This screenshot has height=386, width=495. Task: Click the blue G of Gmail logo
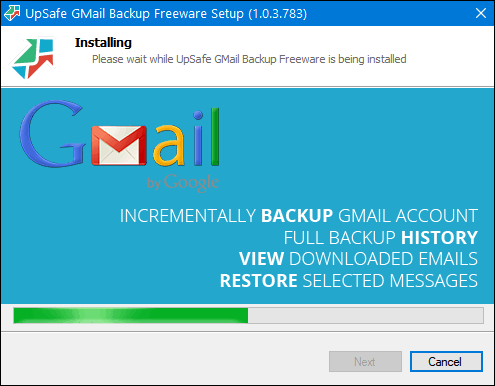[52, 134]
